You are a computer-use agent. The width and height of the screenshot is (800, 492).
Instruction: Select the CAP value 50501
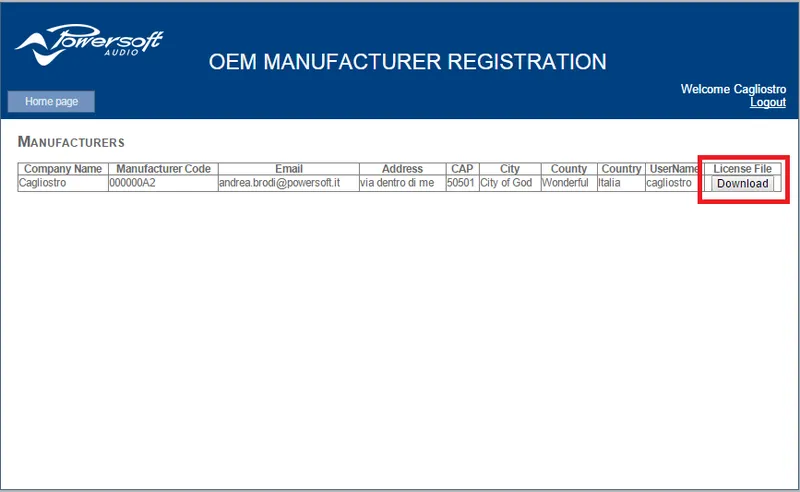click(462, 183)
